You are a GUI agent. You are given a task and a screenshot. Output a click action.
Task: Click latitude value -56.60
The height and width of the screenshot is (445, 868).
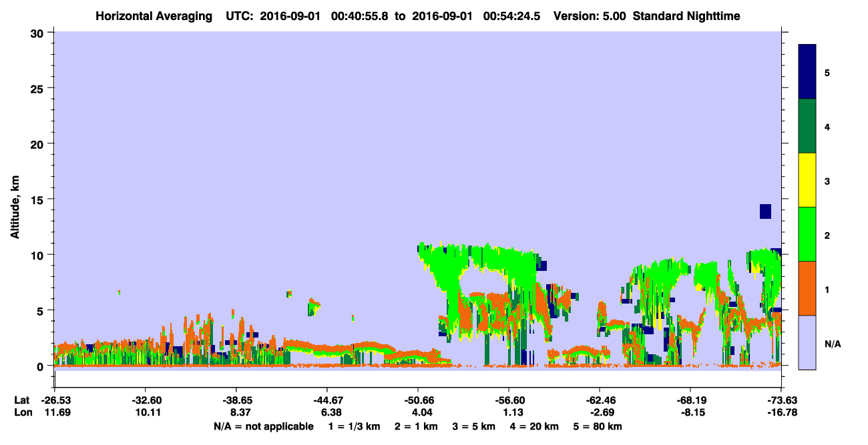click(509, 400)
